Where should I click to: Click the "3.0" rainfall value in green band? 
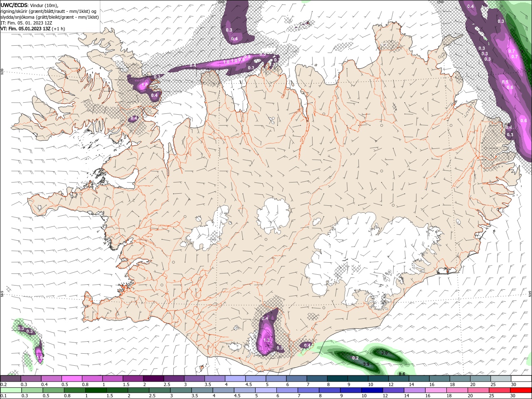[385, 353]
